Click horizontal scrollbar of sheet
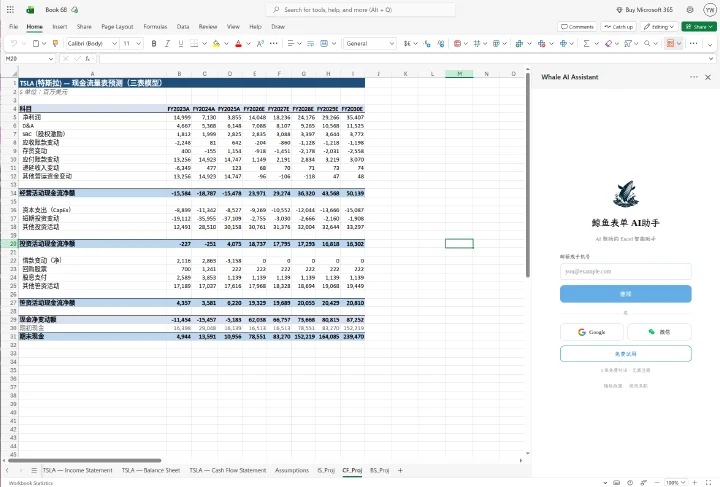Viewport: 720px width, 487px height. coord(85,460)
